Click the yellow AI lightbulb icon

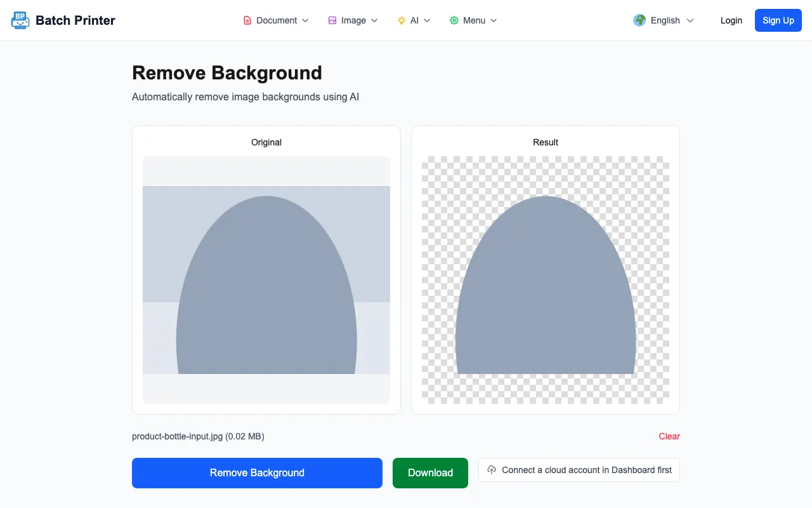tap(402, 20)
